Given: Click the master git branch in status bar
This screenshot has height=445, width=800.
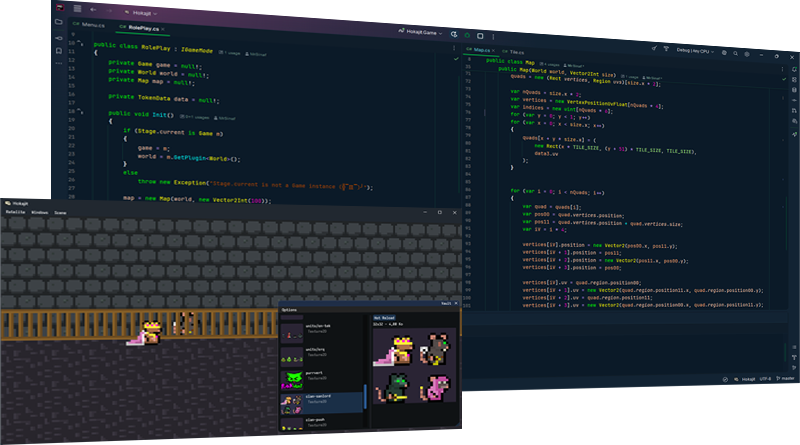Looking at the screenshot, I should coord(786,379).
